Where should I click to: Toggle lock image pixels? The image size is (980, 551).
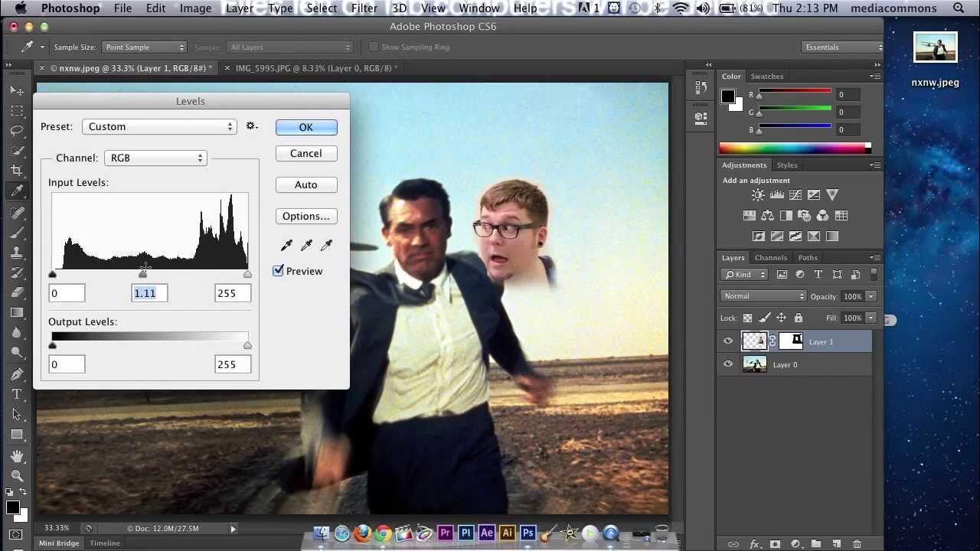[x=765, y=318]
